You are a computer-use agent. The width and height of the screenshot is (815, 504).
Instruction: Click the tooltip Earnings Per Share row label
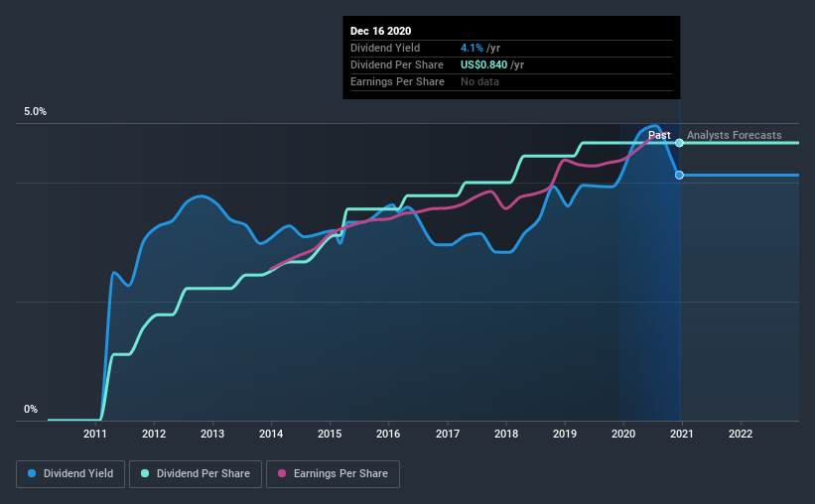(x=398, y=81)
